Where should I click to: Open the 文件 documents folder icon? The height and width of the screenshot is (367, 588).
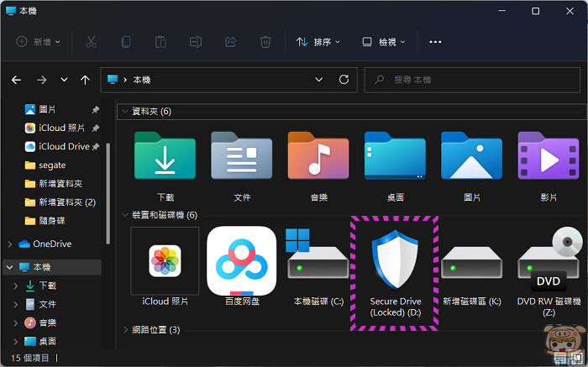coord(242,155)
